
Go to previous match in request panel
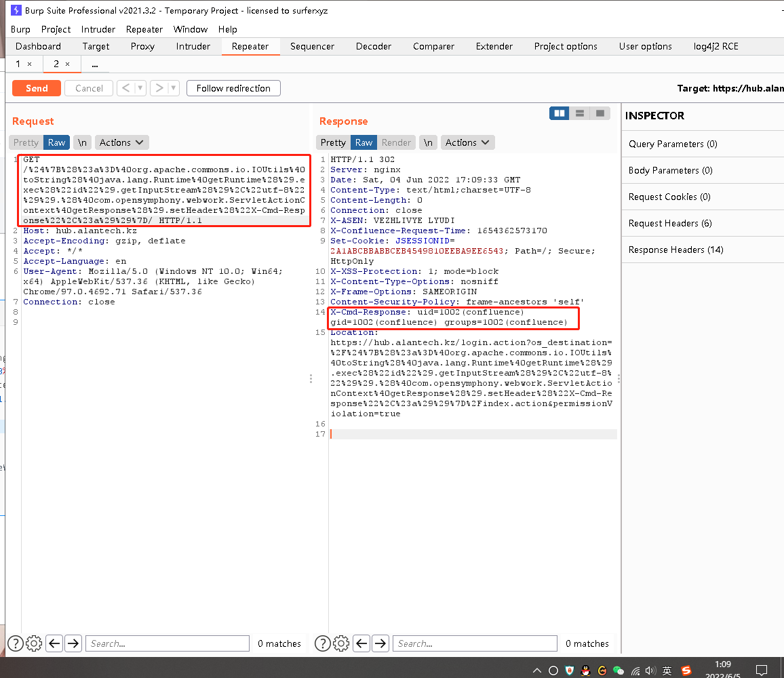[54, 643]
